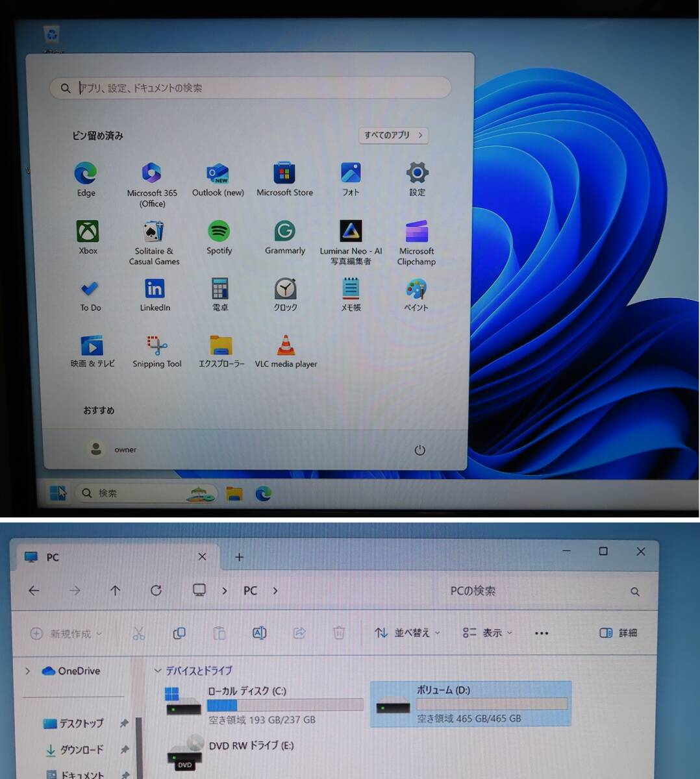
Task: Open File Explorer from the taskbar
Action: pyautogui.click(x=234, y=494)
